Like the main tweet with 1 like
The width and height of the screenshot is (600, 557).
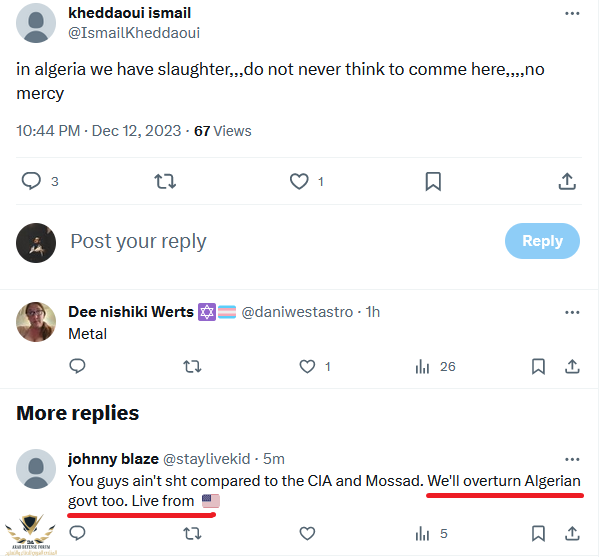[x=299, y=181]
